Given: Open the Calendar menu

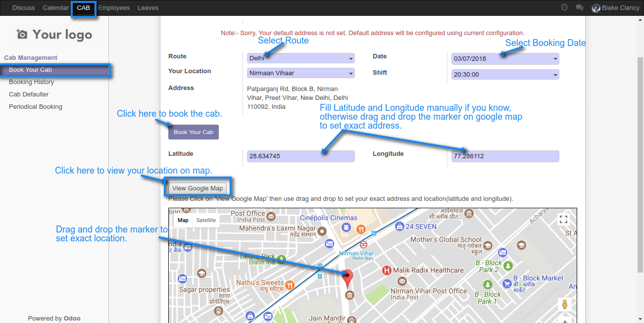Looking at the screenshot, I should [56, 8].
